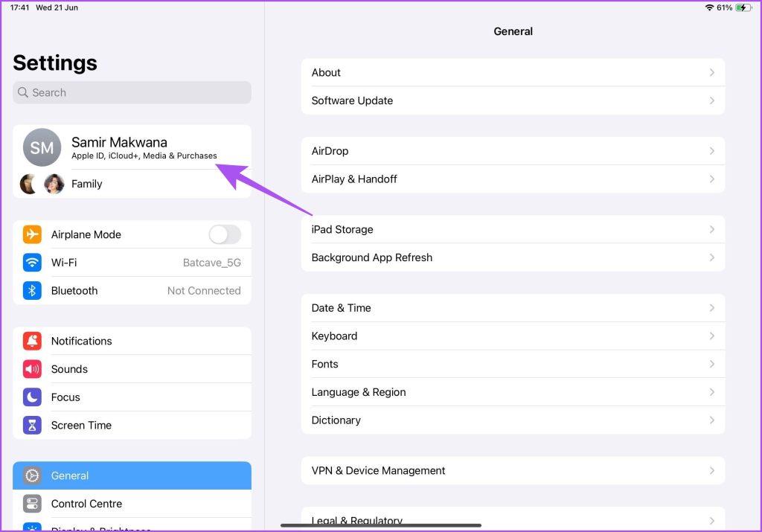Select VPN & Device Management
This screenshot has width=762, height=532.
tap(513, 470)
